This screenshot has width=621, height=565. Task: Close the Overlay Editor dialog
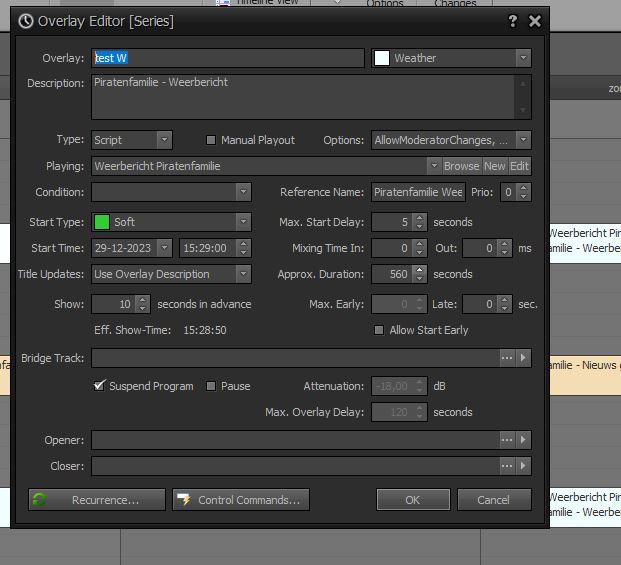click(535, 21)
